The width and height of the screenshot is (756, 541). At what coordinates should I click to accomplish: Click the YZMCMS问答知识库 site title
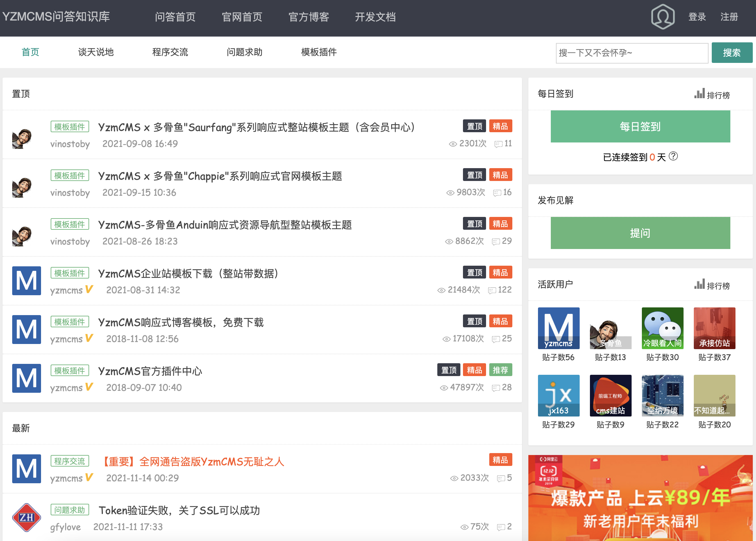(56, 17)
